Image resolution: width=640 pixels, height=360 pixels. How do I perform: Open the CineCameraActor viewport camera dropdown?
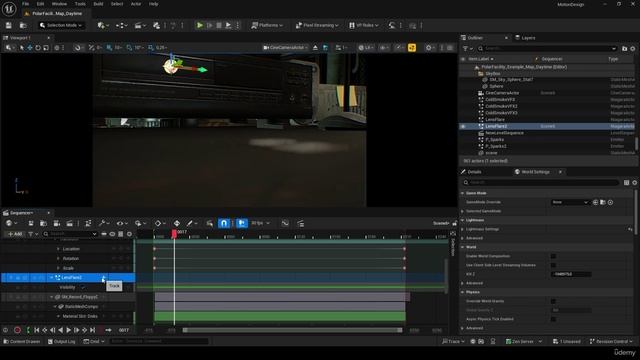click(285, 48)
